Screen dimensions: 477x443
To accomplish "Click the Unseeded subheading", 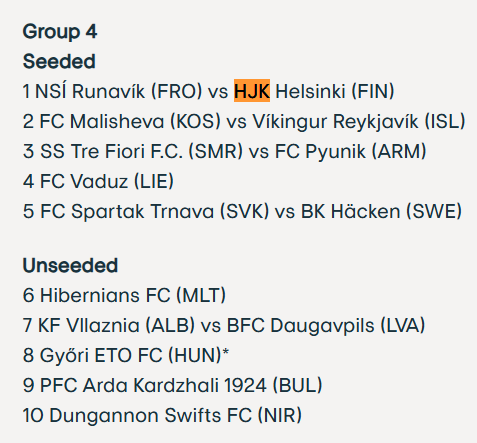I will [70, 265].
